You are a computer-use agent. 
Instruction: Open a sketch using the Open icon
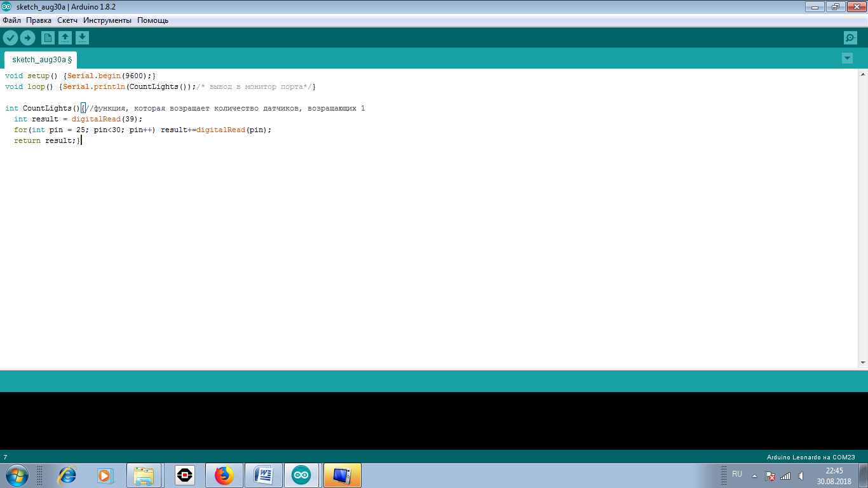pos(65,38)
